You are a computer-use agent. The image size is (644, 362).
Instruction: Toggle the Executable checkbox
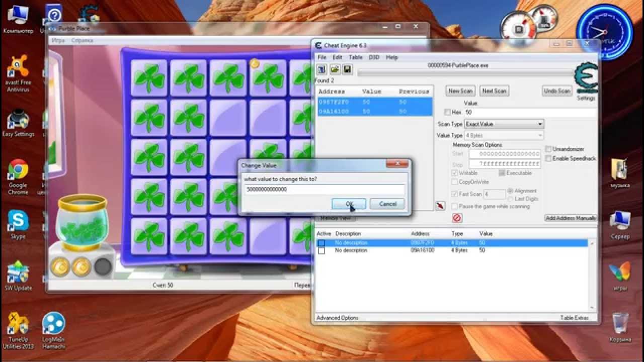coord(502,173)
